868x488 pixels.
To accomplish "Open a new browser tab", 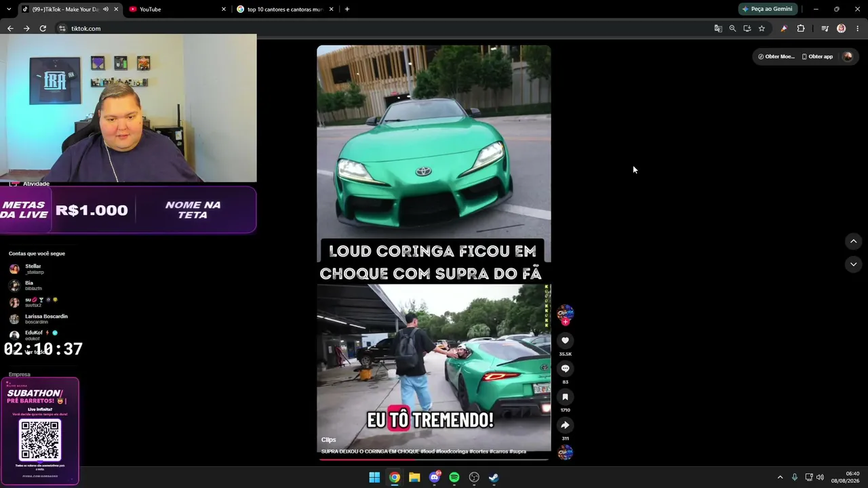I will point(347,9).
